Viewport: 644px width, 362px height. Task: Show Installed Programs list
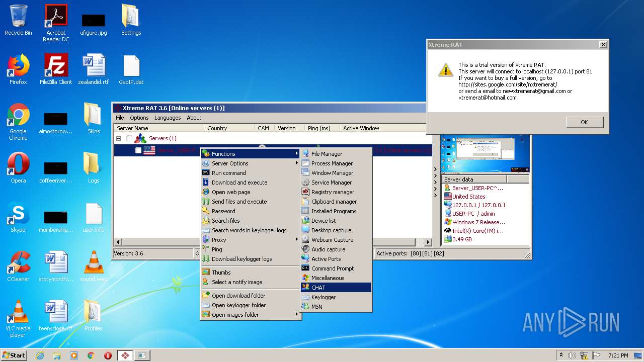(336, 211)
